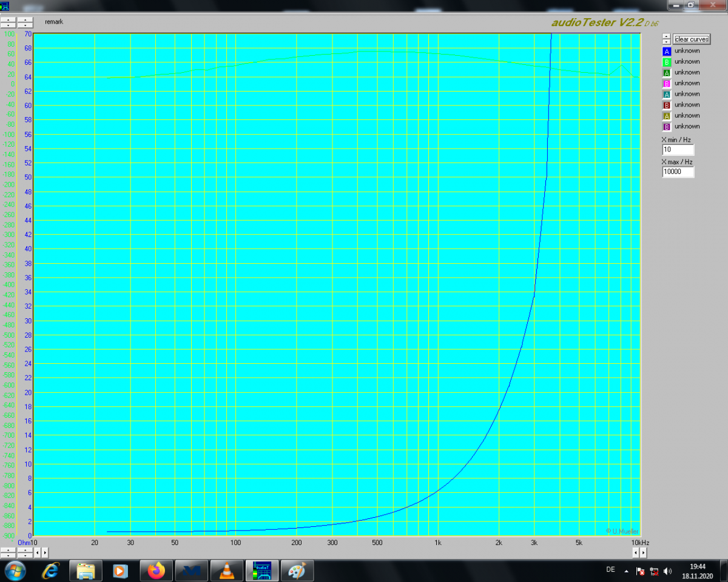The height and width of the screenshot is (582, 728).
Task: Click the purple curve B icon
Action: [667, 127]
